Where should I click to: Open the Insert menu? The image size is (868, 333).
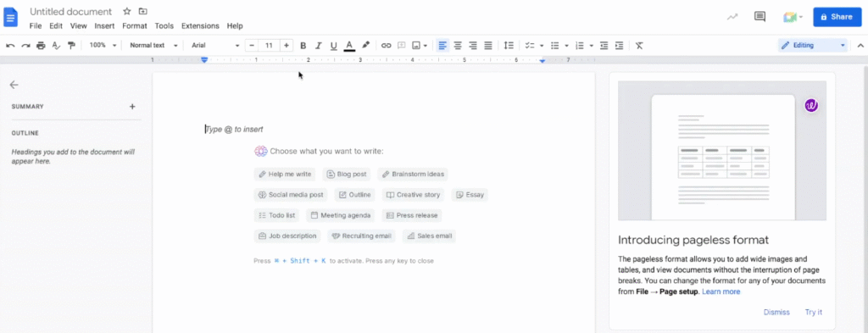[x=104, y=26]
